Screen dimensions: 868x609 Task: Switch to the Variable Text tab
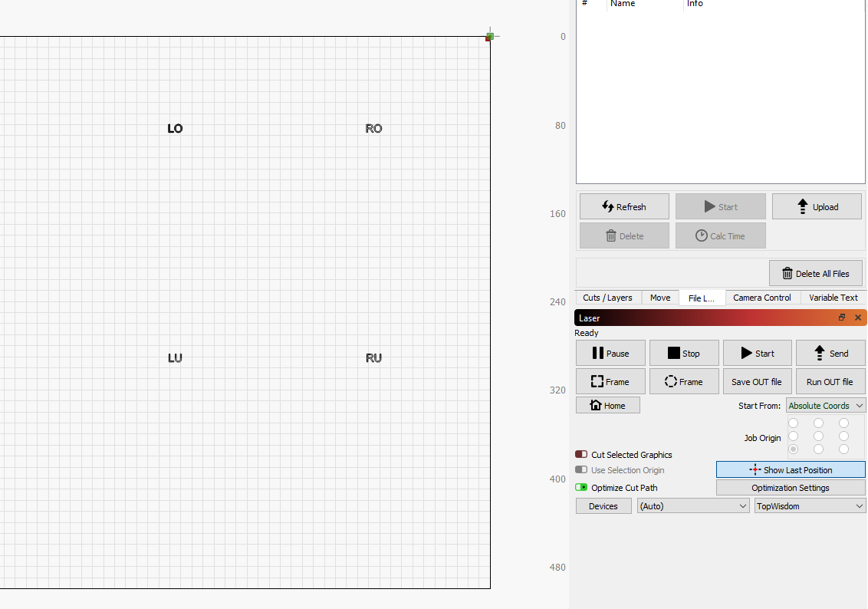click(x=833, y=298)
